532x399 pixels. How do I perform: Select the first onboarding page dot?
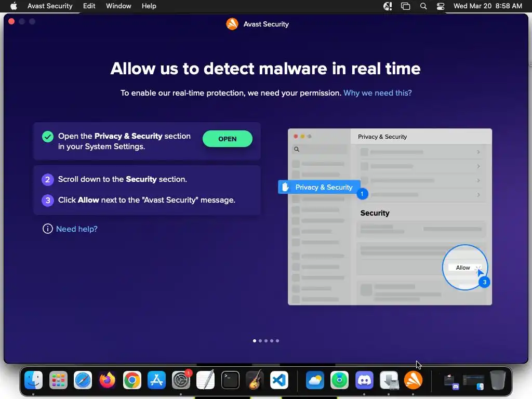tap(255, 341)
